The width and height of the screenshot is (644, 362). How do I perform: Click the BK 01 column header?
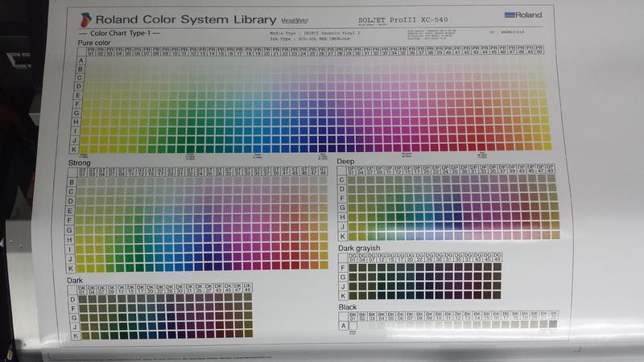(x=353, y=316)
